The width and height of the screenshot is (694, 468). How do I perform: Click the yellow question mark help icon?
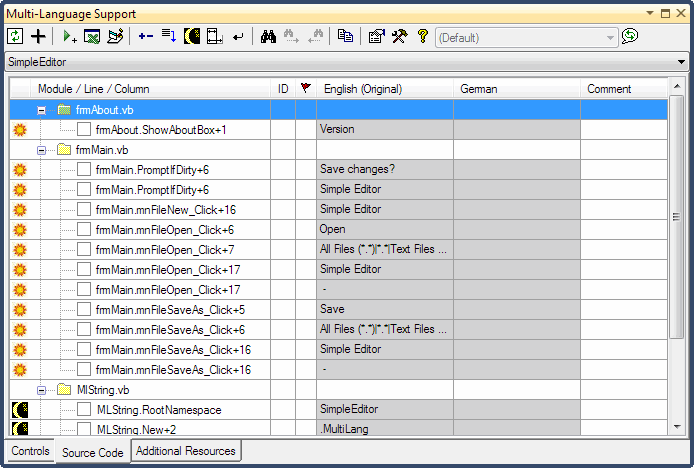point(422,37)
